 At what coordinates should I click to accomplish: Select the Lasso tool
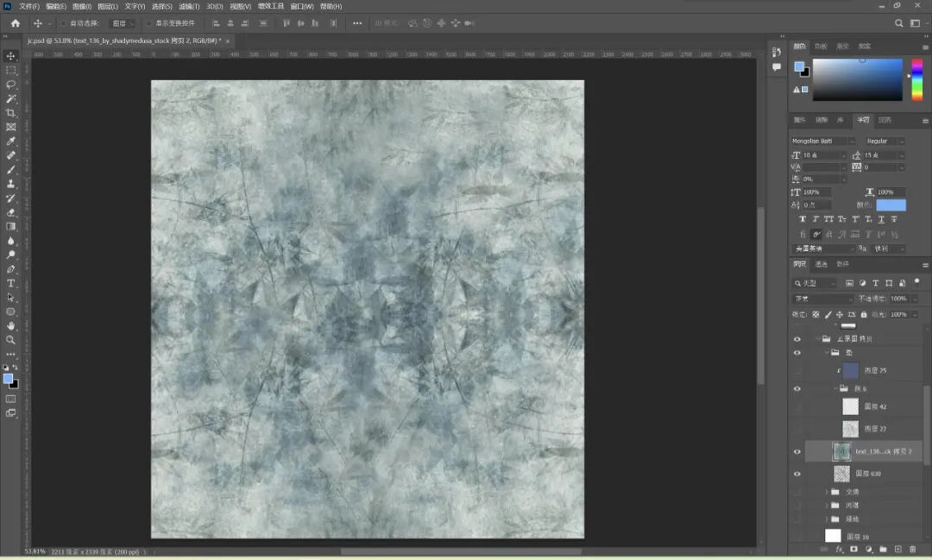coord(10,85)
